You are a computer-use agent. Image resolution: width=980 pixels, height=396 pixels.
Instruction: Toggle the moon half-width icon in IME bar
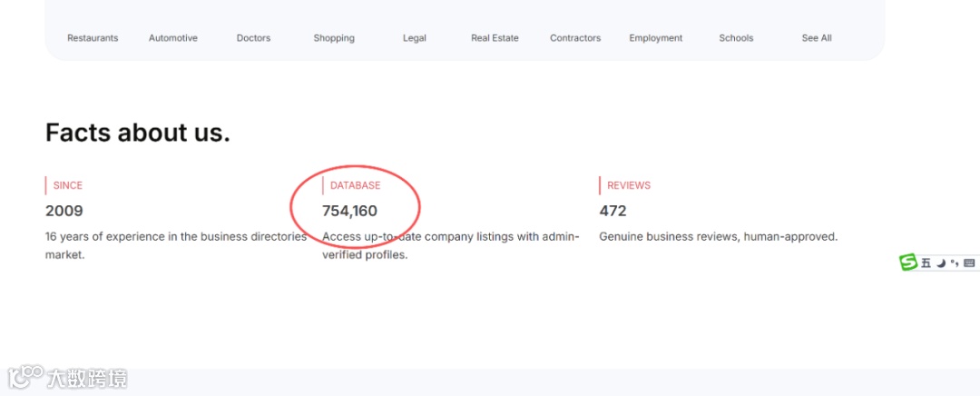click(x=941, y=263)
